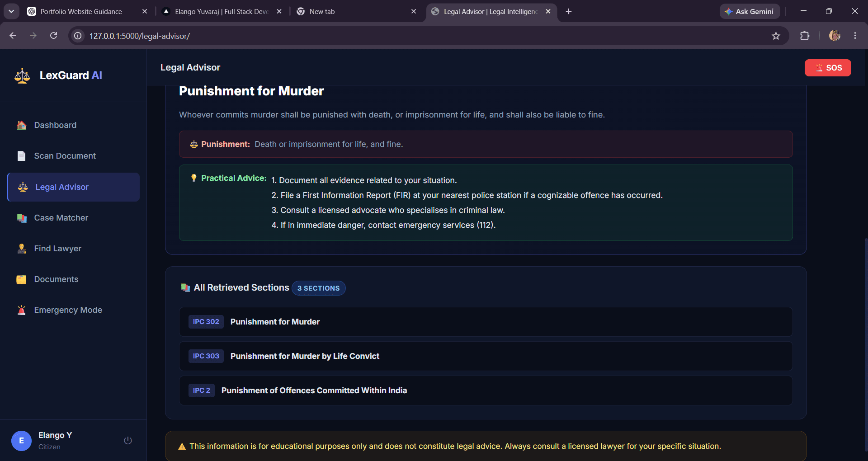Log out using the power icon
This screenshot has width=868, height=461.
coord(128,441)
